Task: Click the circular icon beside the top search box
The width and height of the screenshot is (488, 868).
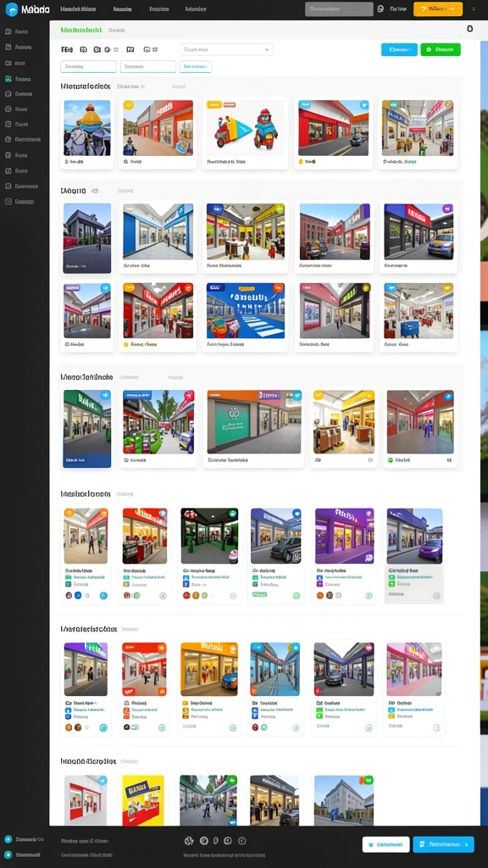Action: pos(380,8)
